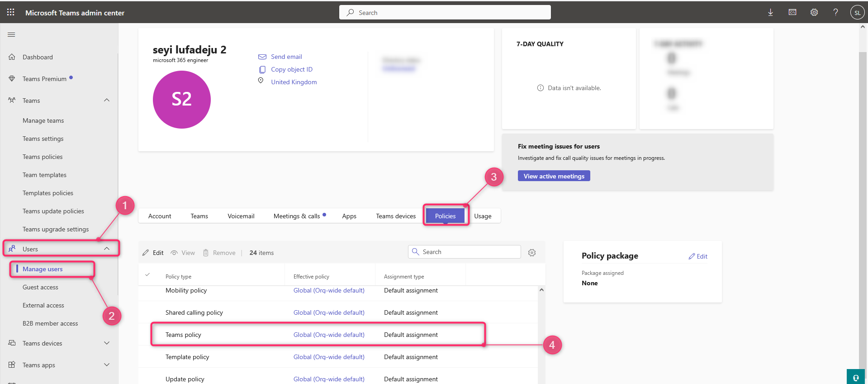
Task: Open the help chat widget icon
Action: point(856,377)
